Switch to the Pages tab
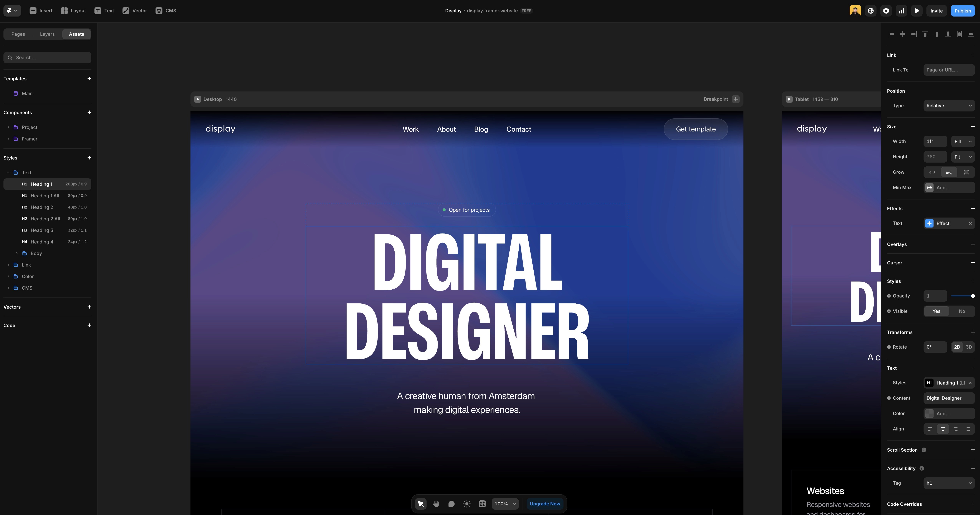This screenshot has width=980, height=515. pos(17,34)
